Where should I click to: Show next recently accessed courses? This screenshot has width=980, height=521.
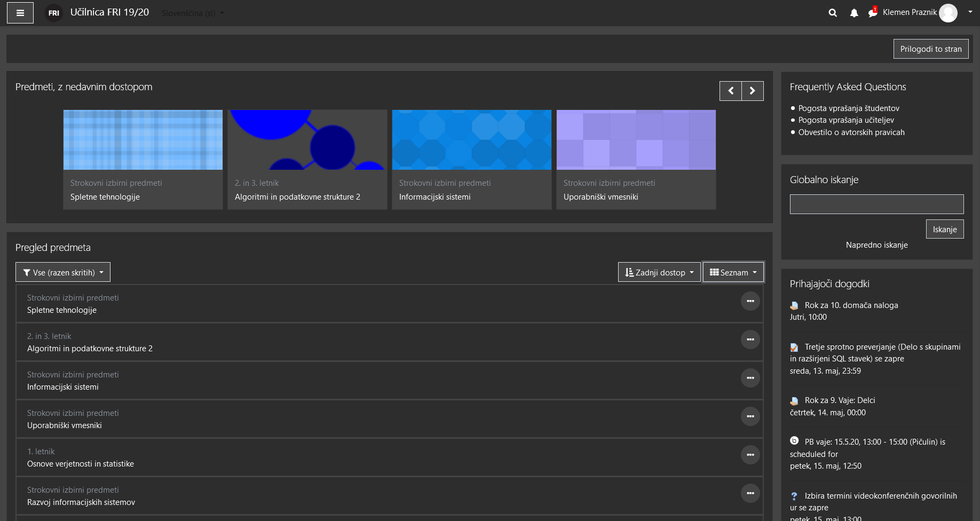tap(753, 91)
